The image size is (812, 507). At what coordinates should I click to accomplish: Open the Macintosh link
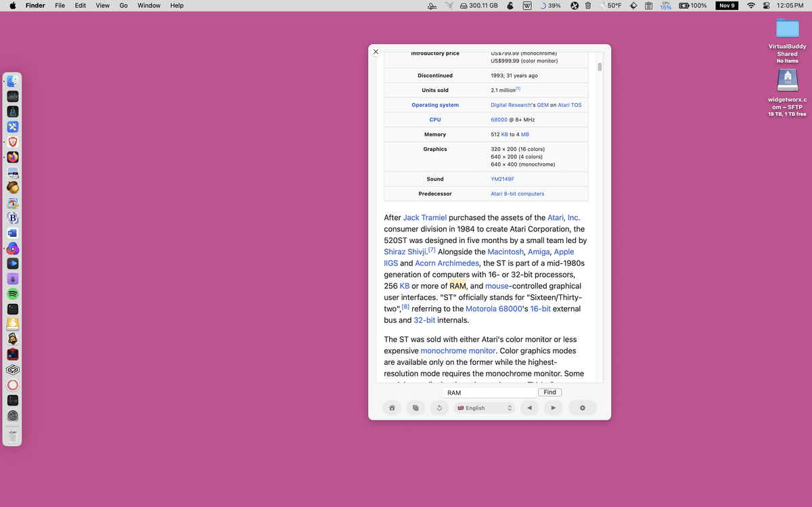(505, 252)
